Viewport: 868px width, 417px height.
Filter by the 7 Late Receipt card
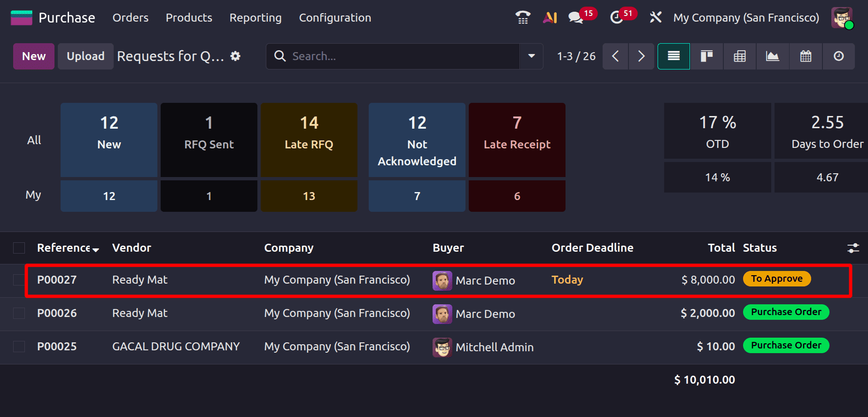pos(517,140)
